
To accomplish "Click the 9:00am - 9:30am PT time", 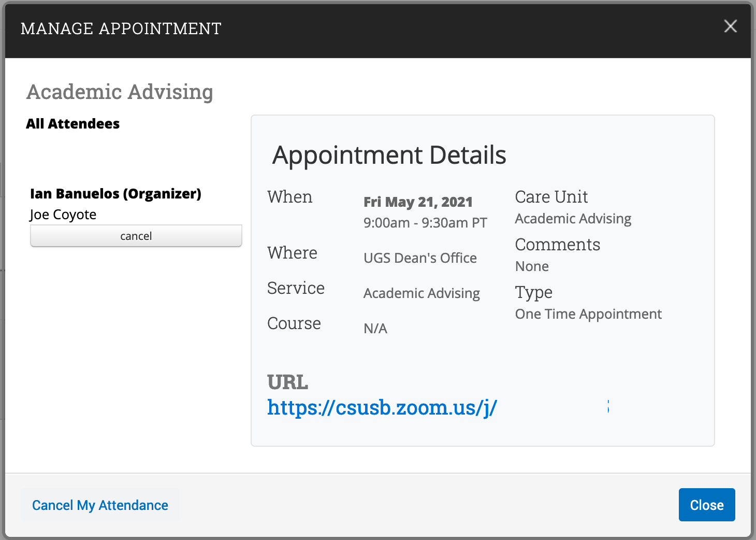I will [425, 223].
